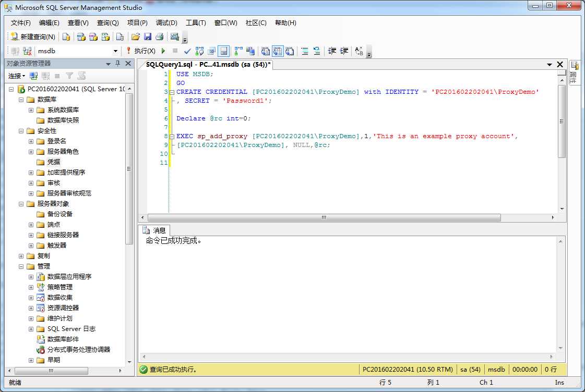Click Display Estimated Execution Plan icon
Screen dimensions: 585x392
click(199, 51)
